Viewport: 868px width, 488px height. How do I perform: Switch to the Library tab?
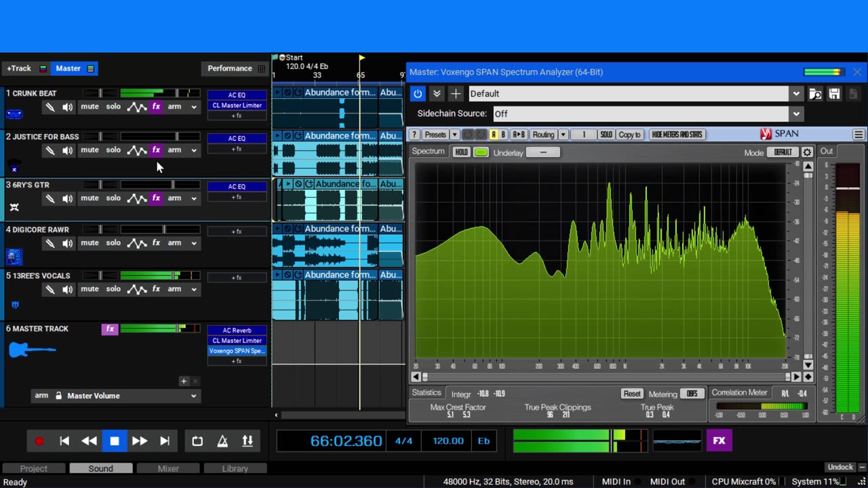(x=235, y=468)
